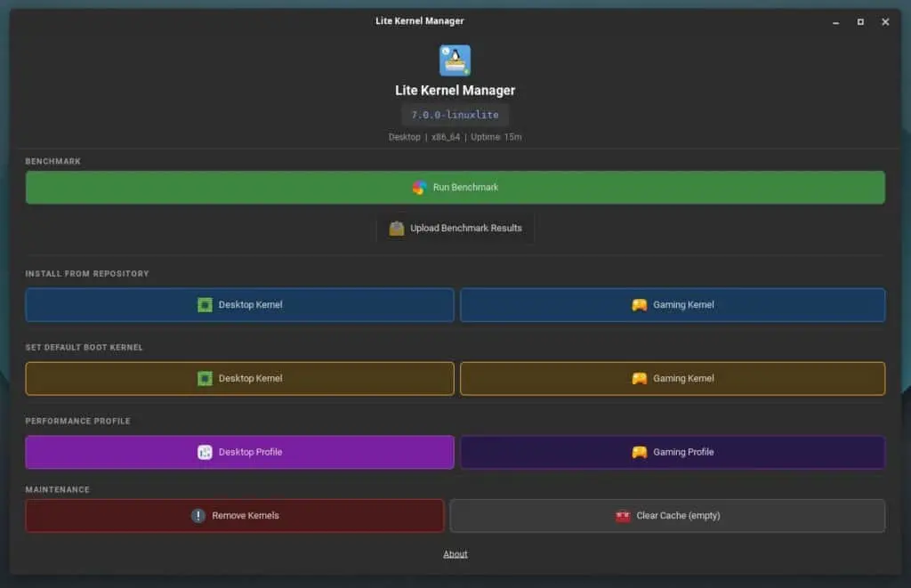Click the INSTALL FROM REPOSITORY label
This screenshot has width=911, height=588.
pyautogui.click(x=87, y=274)
